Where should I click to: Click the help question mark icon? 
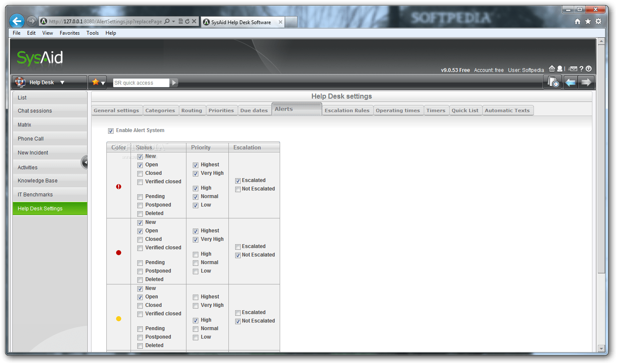581,69
